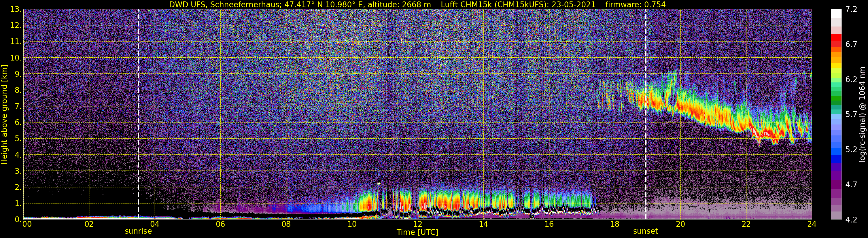Click the height axis tick '6.'

pos(18,123)
